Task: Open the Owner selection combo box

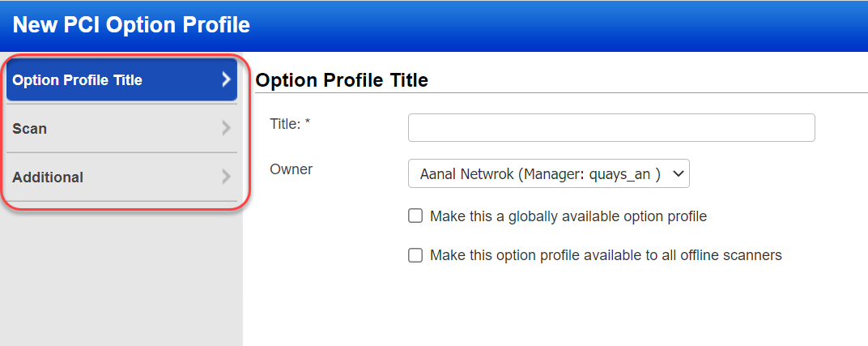Action: click(x=548, y=173)
